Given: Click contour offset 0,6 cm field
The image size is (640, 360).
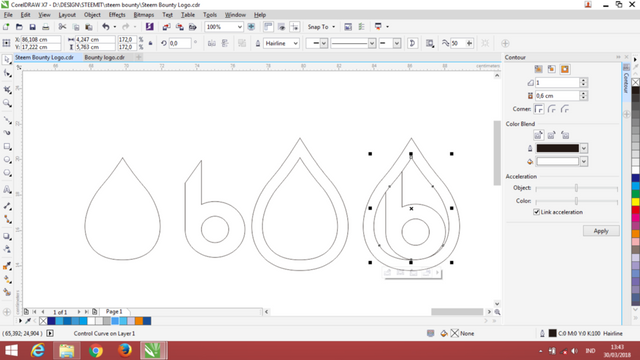Looking at the screenshot, I should point(557,96).
